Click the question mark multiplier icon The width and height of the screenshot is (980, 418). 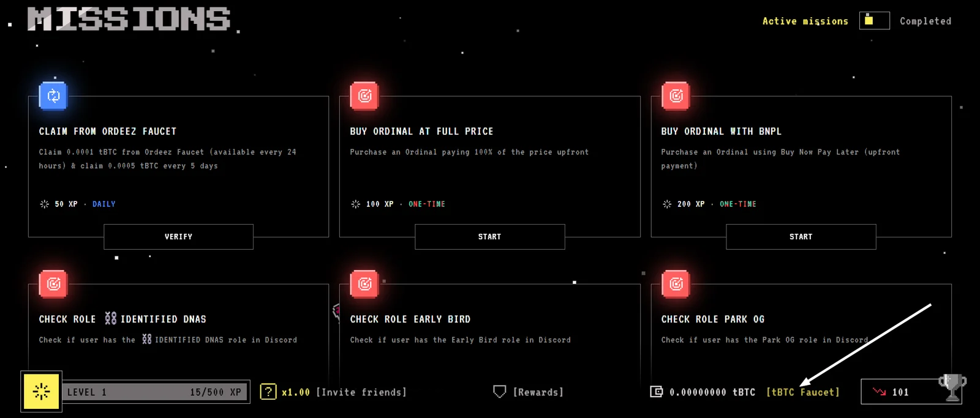[x=268, y=392]
